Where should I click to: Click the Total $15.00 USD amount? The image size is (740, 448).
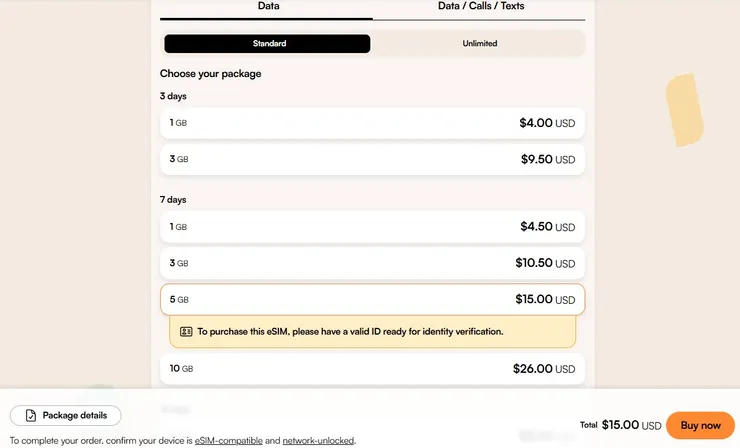[x=621, y=425]
